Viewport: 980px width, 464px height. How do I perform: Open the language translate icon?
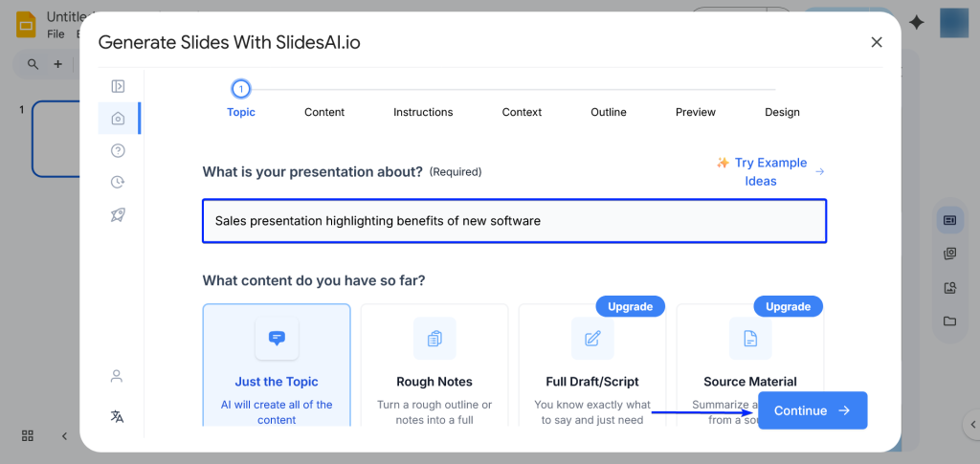[x=117, y=416]
